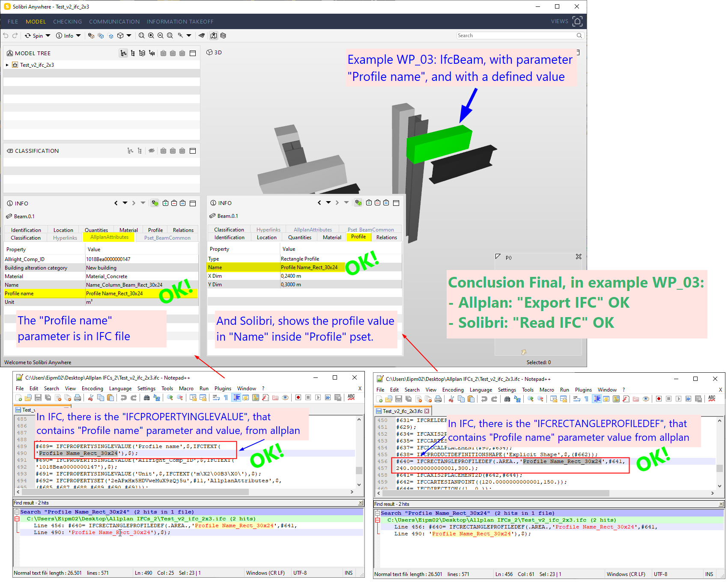728x582 pixels.
Task: Close the Test_v2_ifc_2x3.ifc tab in right Notepad++
Action: (427, 411)
